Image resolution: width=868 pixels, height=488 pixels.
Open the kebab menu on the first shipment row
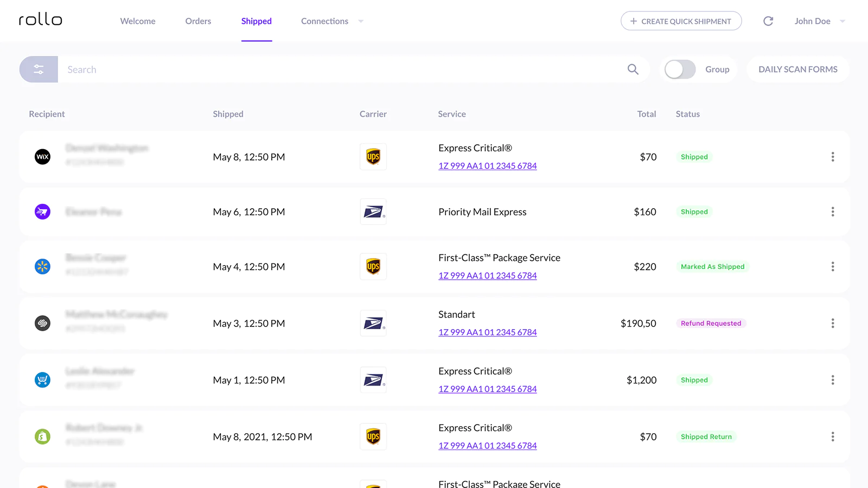(x=833, y=157)
